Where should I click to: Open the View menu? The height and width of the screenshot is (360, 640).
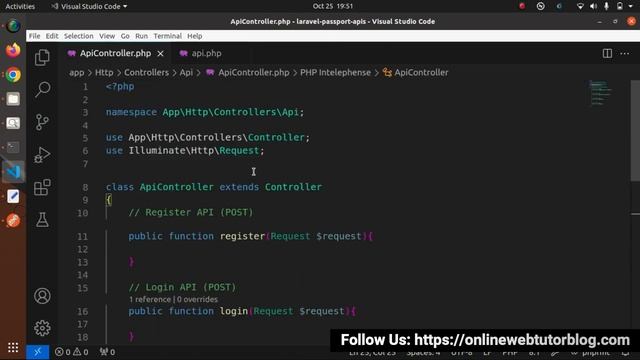(x=107, y=36)
